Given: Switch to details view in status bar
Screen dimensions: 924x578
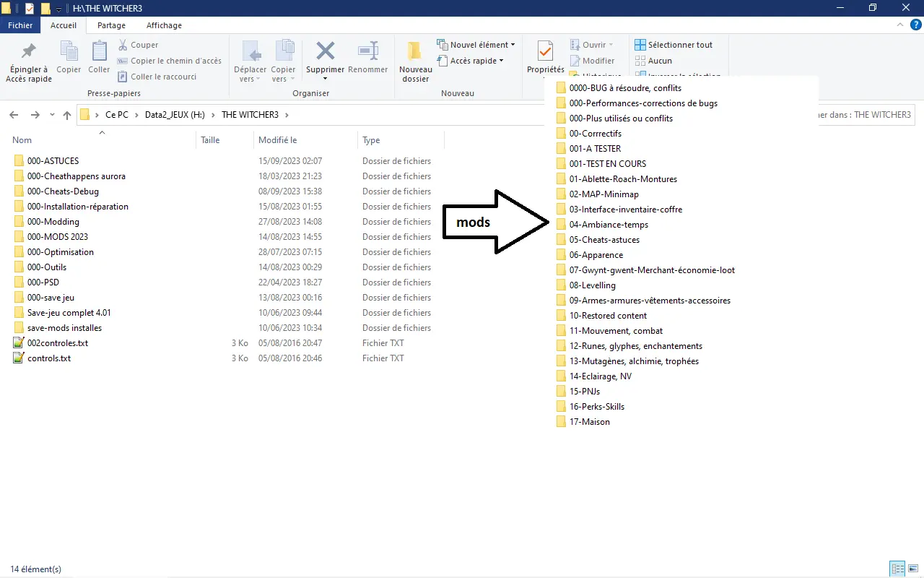Looking at the screenshot, I should coord(897,569).
